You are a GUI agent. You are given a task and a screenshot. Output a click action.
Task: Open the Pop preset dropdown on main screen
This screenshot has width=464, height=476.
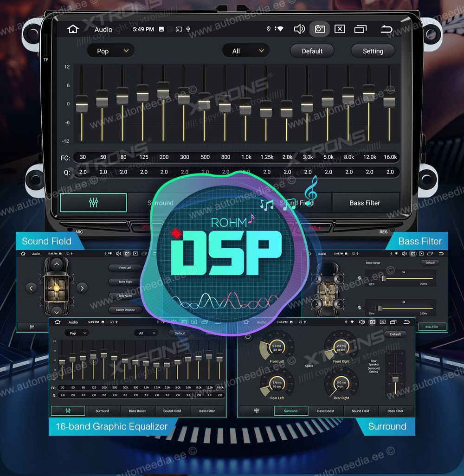click(x=111, y=51)
